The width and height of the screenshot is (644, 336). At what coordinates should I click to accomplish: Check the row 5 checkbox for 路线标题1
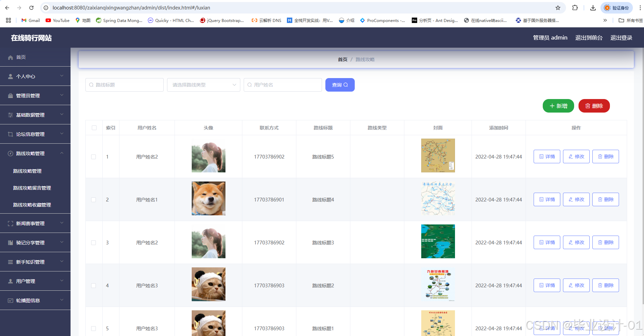[x=93, y=329]
